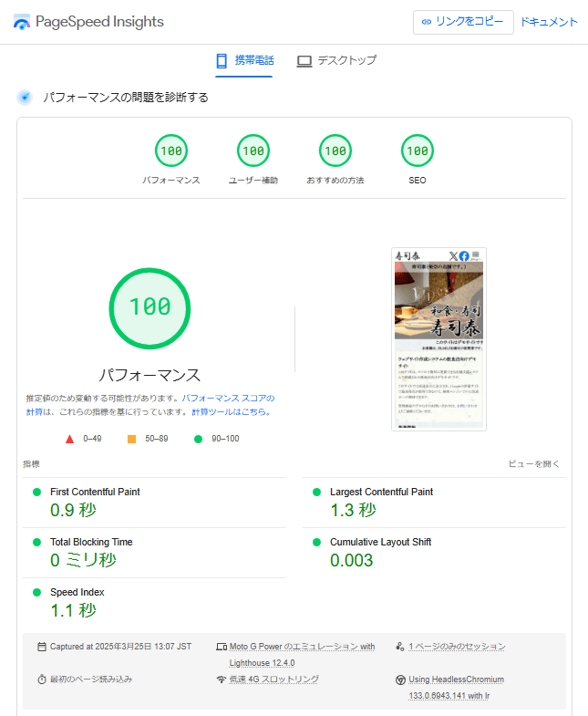
Task: Click the stopwatch icon beside 最初のページ読み込み
Action: tap(42, 680)
